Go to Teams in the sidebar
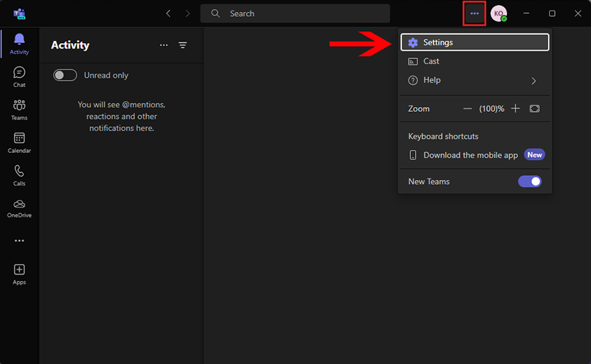 (19, 109)
